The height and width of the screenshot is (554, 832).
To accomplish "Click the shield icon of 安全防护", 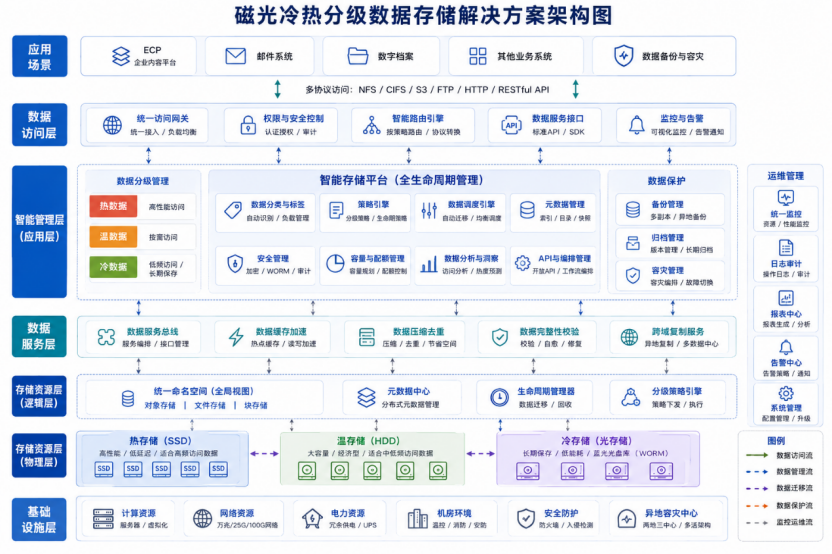I will tap(526, 518).
